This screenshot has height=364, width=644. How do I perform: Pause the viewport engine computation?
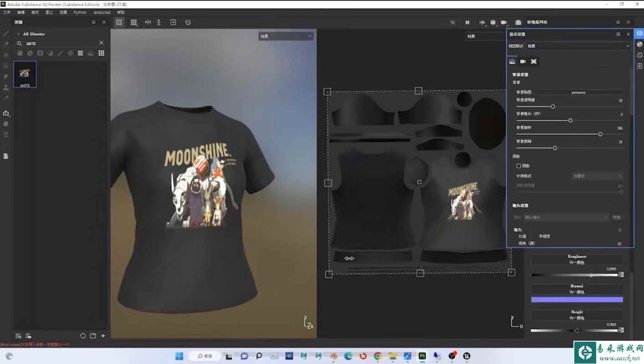point(467,22)
